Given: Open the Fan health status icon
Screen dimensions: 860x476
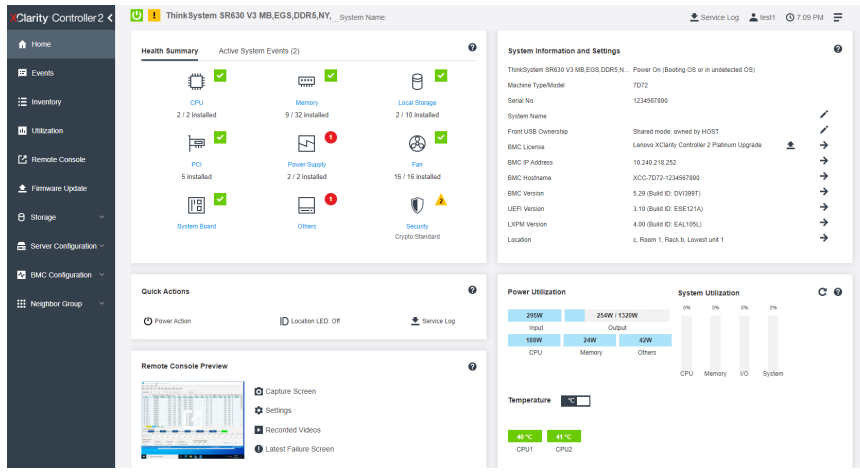Looking at the screenshot, I should pyautogui.click(x=417, y=144).
